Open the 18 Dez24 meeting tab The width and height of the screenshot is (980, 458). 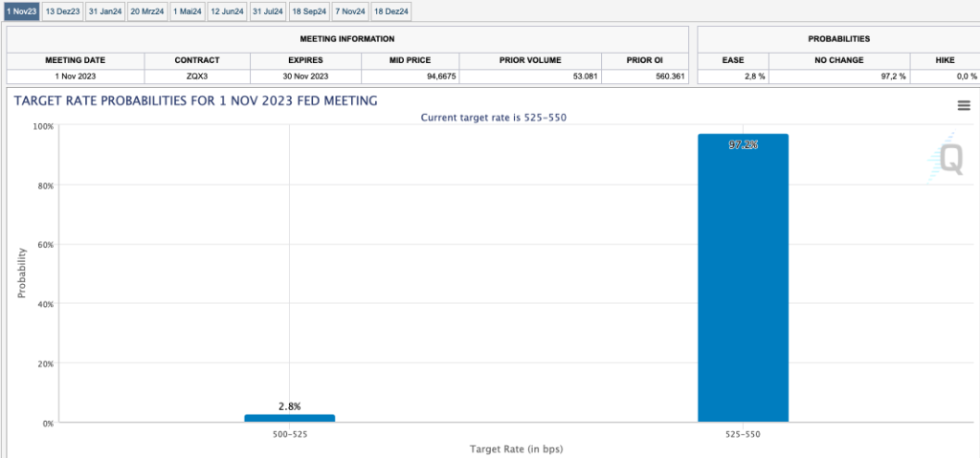tap(391, 11)
